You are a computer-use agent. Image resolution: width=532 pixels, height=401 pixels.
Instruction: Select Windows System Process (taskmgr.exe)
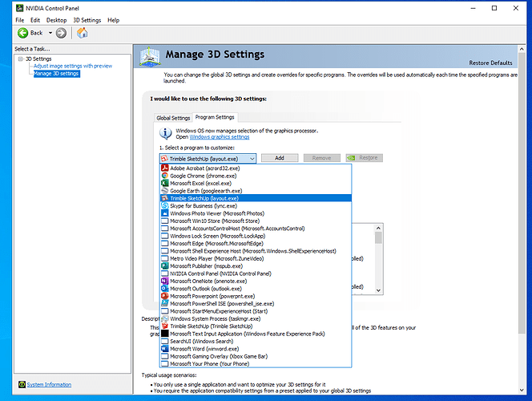coord(256,318)
